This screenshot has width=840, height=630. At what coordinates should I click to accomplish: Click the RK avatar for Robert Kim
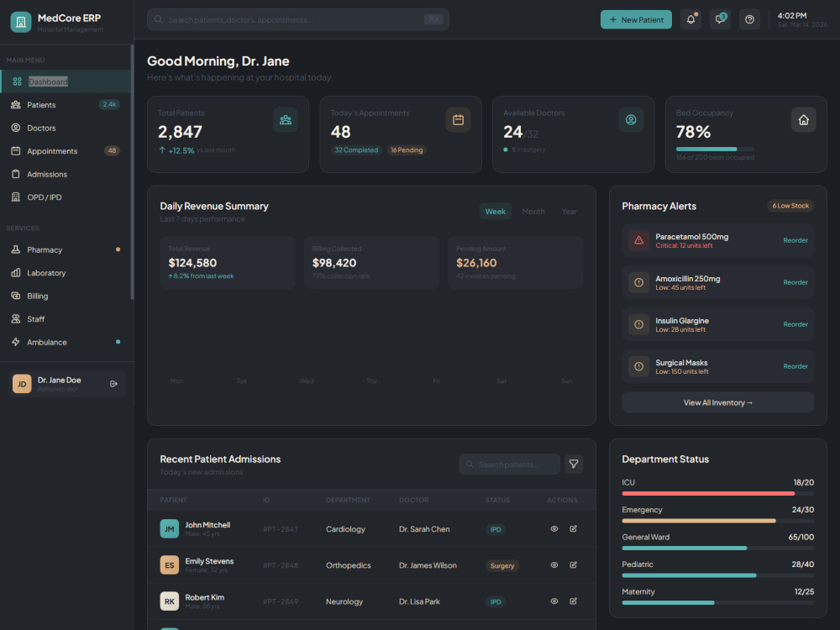tap(170, 601)
